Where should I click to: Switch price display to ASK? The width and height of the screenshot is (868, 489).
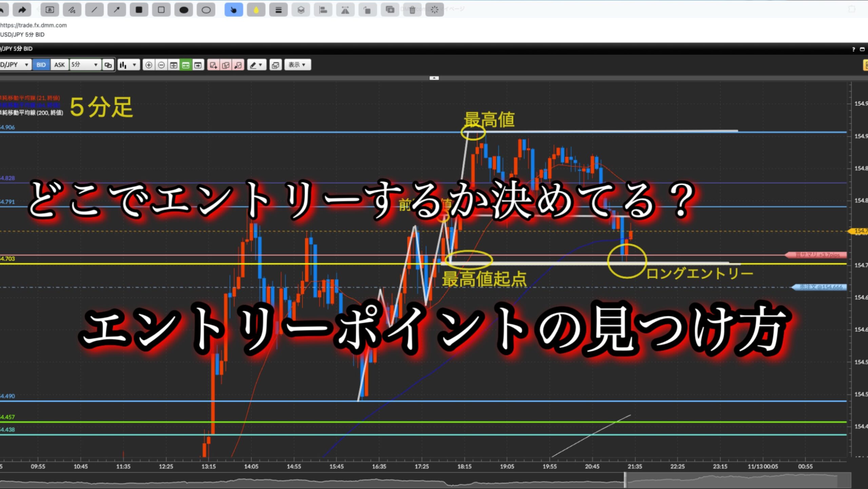coord(59,65)
